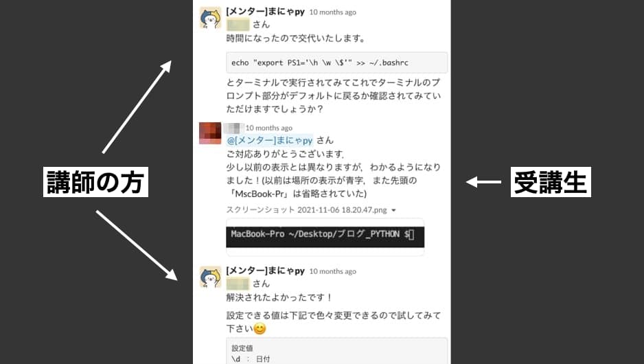Screen dimensions: 644x364
Task: Click the white arrow pointing from 受講生
Action: coord(484,181)
